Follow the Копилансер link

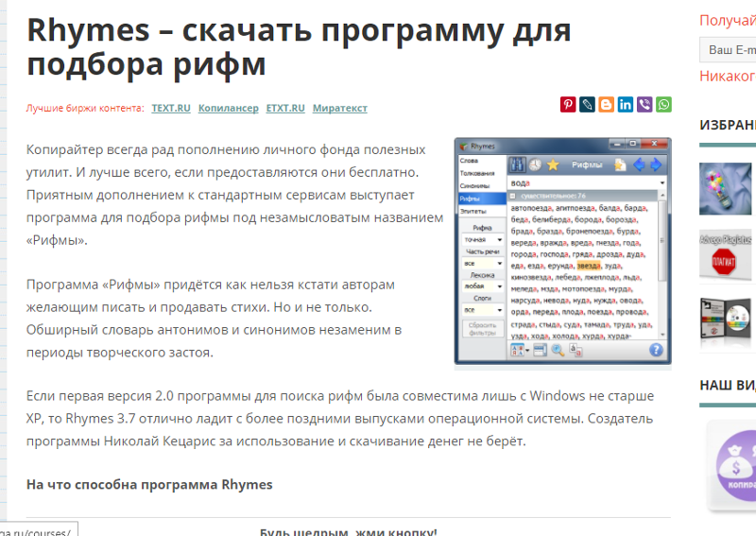click(x=228, y=109)
